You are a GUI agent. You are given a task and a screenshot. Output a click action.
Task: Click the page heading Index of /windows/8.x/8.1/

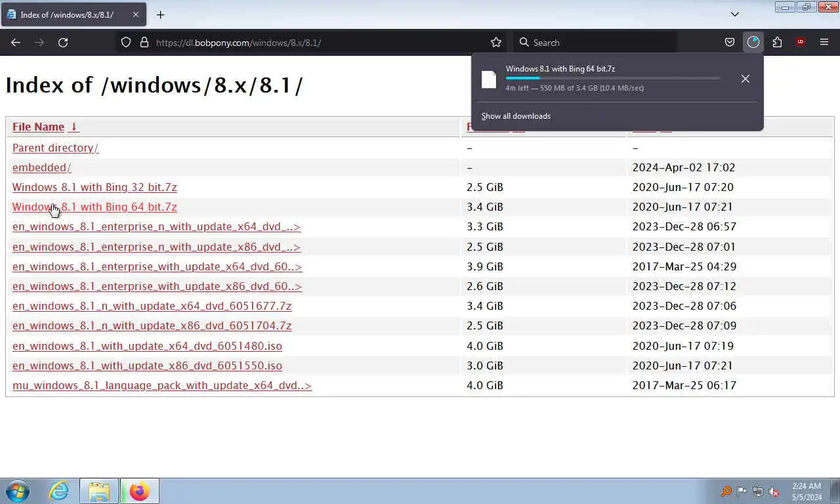(154, 85)
